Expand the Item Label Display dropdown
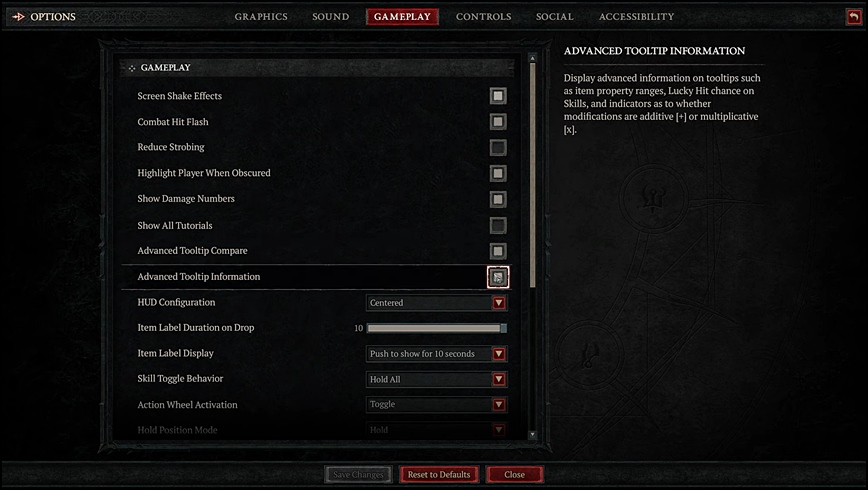This screenshot has width=868, height=490. click(x=436, y=354)
